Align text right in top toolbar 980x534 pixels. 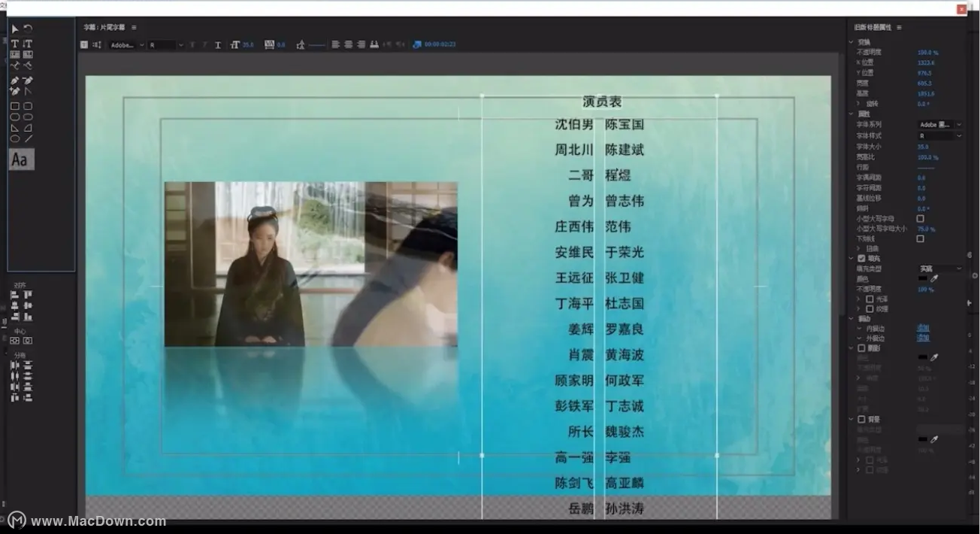click(x=361, y=45)
